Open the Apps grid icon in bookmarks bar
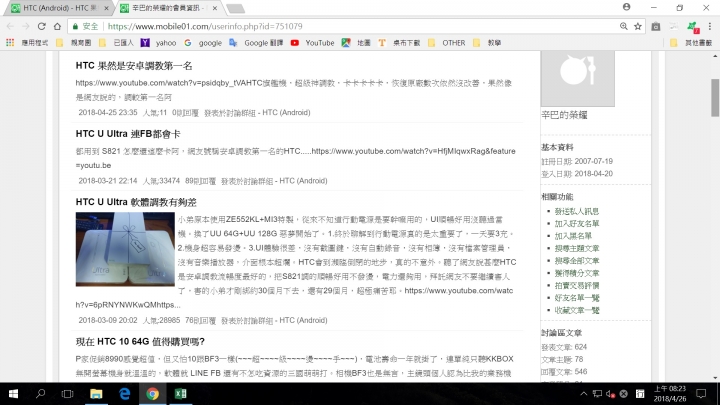This screenshot has height=405, width=720. (x=10, y=42)
